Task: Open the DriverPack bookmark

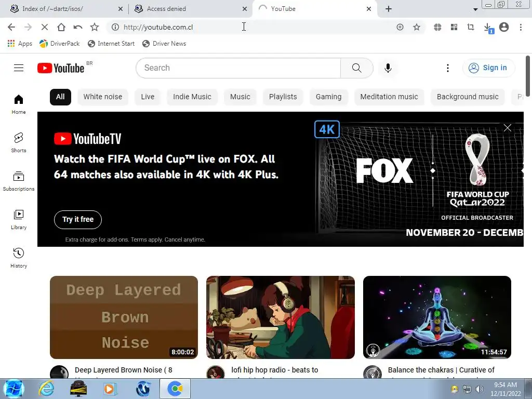Action: point(59,44)
